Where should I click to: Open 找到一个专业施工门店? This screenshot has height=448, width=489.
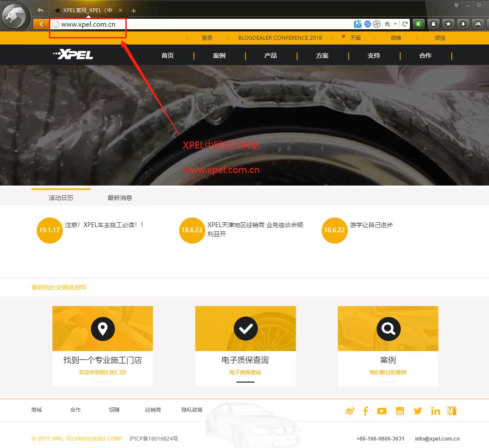pyautogui.click(x=103, y=360)
